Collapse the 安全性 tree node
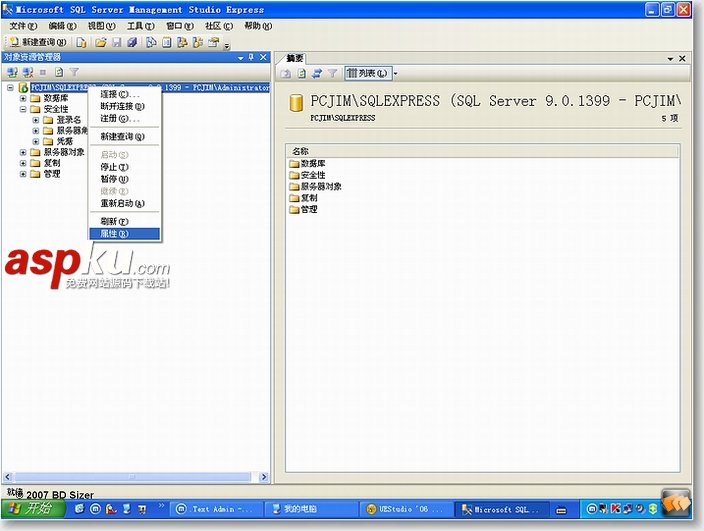Viewport: 704px width, 531px height. click(23, 109)
